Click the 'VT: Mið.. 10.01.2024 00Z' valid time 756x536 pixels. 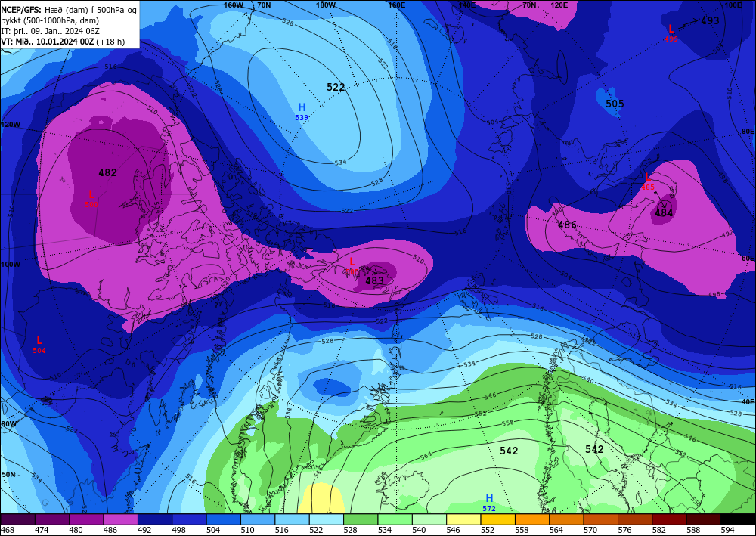tap(47, 42)
